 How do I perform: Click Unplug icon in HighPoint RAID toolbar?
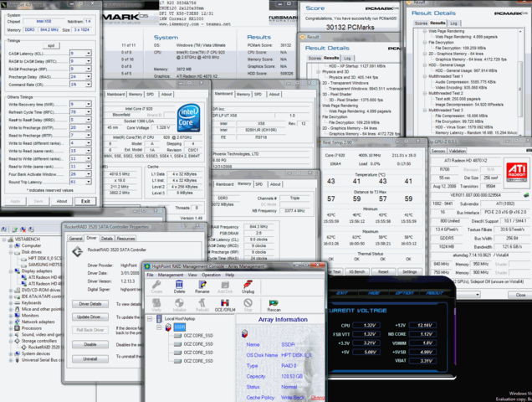pyautogui.click(x=248, y=285)
